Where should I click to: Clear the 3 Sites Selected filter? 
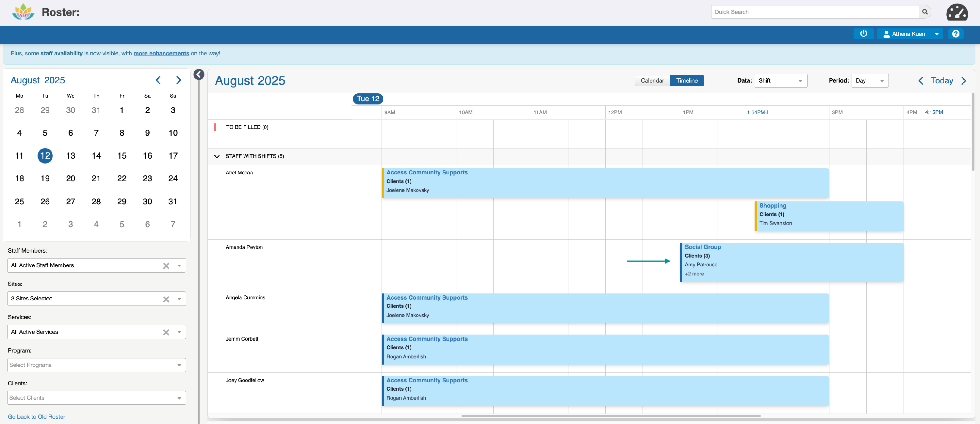click(166, 299)
